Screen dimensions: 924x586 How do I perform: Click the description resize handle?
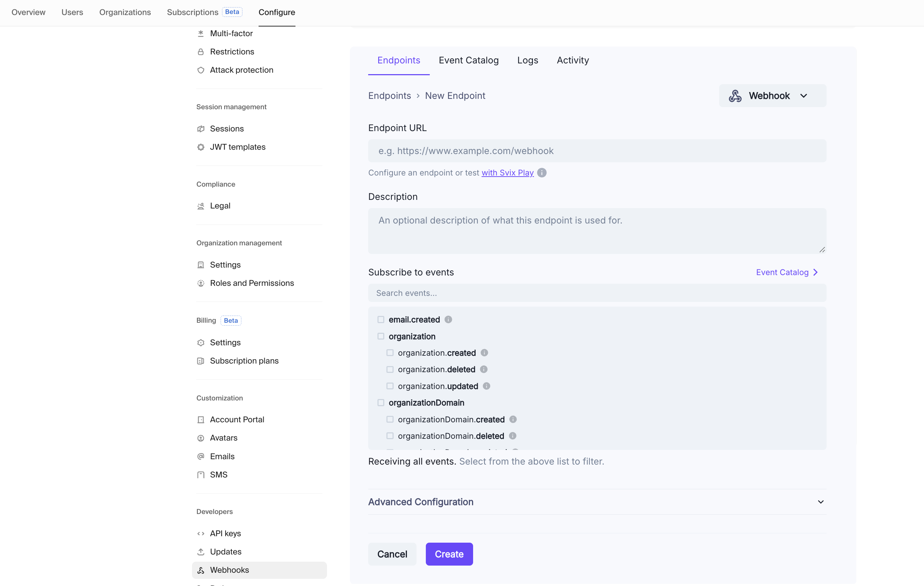[822, 250]
